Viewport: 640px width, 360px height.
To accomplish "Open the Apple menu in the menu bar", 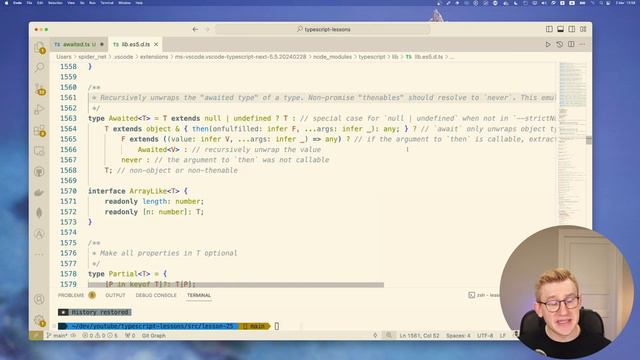I will tap(6, 3).
